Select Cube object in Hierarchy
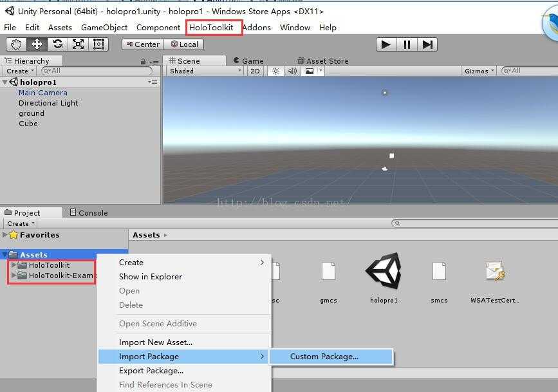 point(28,124)
